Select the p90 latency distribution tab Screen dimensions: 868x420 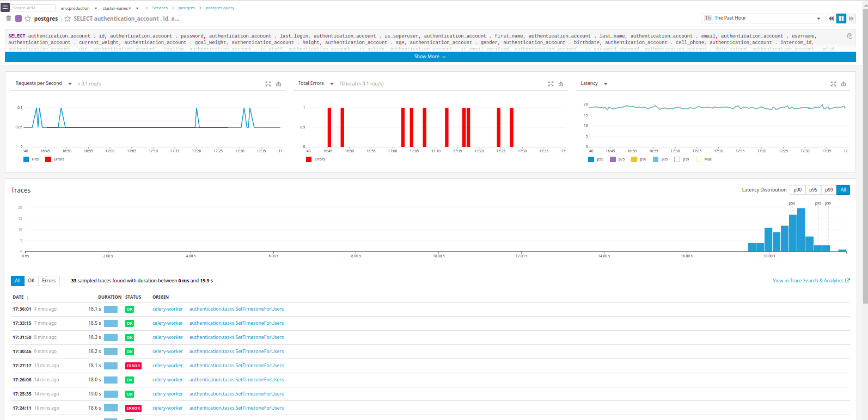coord(797,190)
